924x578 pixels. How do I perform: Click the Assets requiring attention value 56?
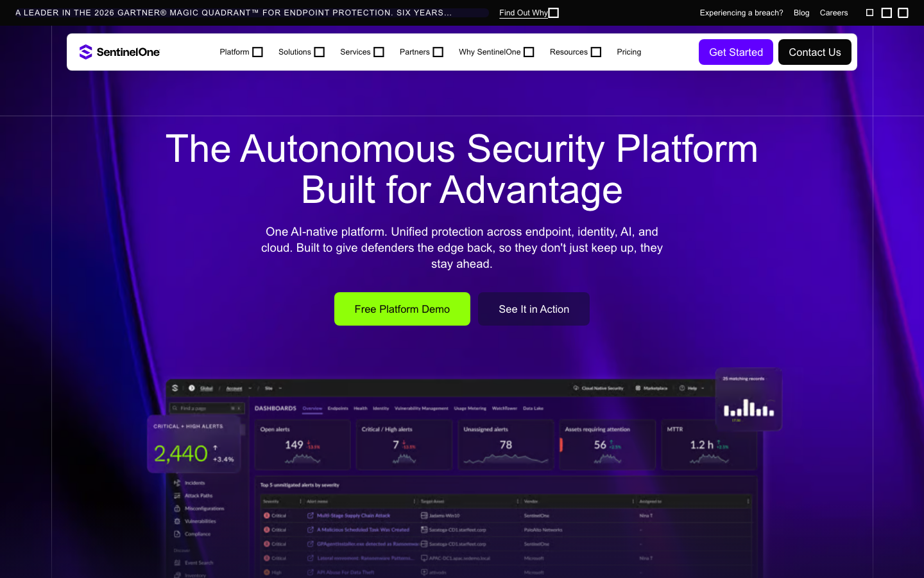[x=600, y=445]
